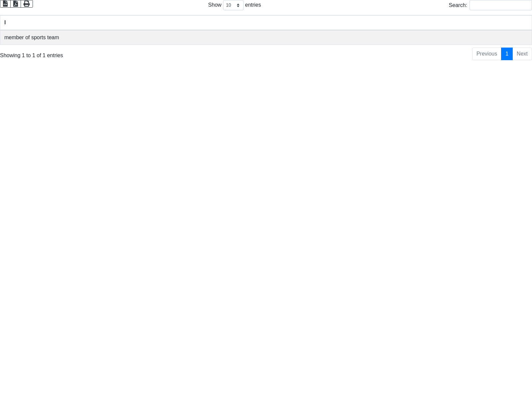Viewport: 532px width, 399px height.
Task: Click the "Search:" label text
Action: 458,5
